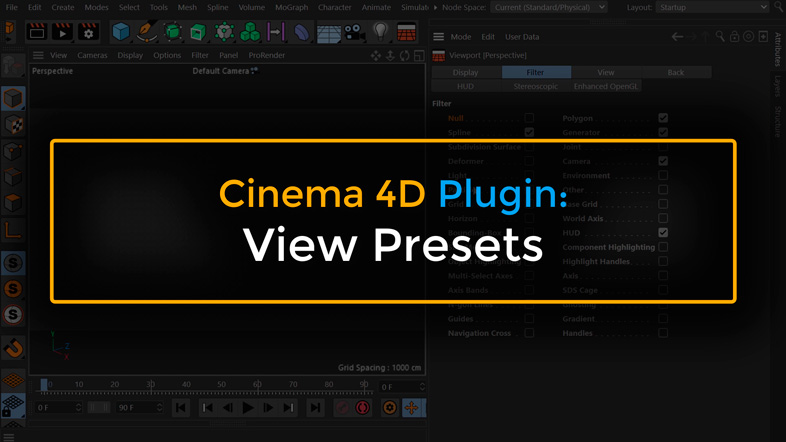This screenshot has width=786, height=442.
Task: Add a Cube primitive object
Action: [121, 33]
